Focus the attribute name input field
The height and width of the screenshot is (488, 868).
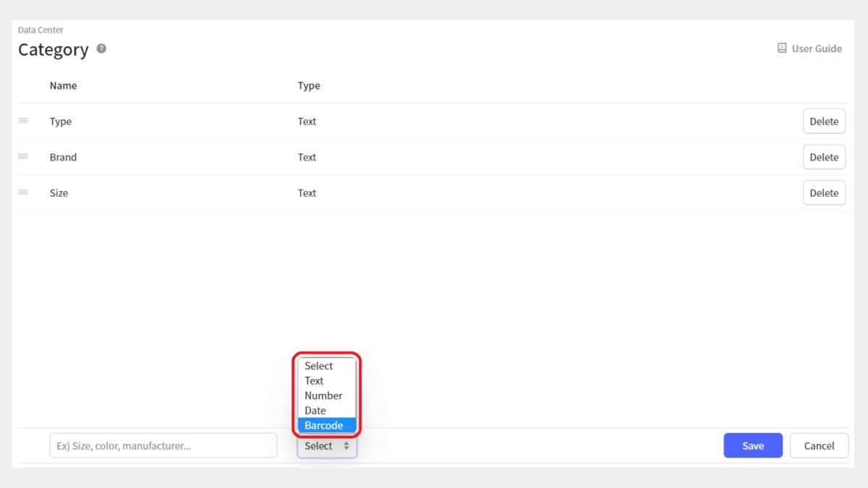coord(163,446)
